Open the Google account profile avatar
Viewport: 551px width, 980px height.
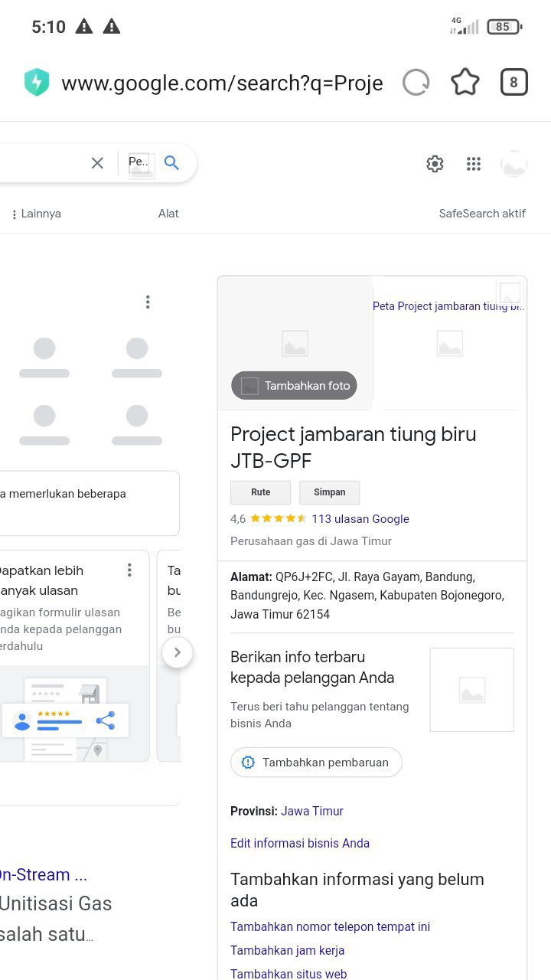514,164
